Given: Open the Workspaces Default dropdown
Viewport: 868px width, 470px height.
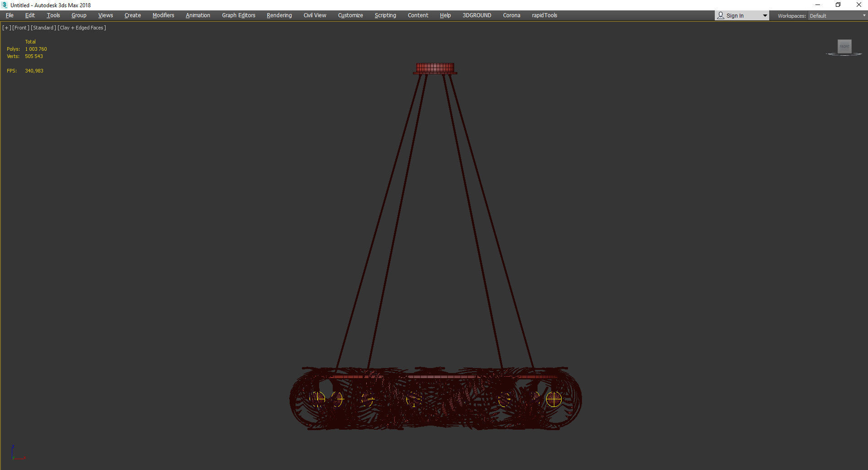Looking at the screenshot, I should pos(837,16).
